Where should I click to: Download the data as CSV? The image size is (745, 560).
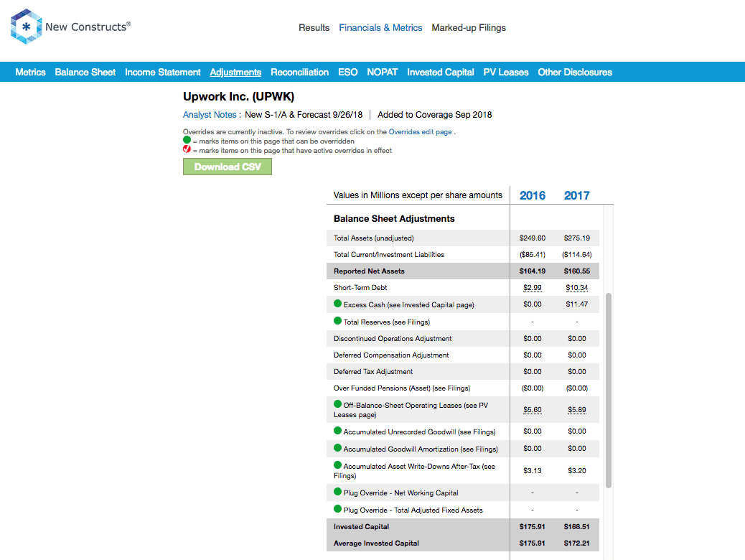228,167
